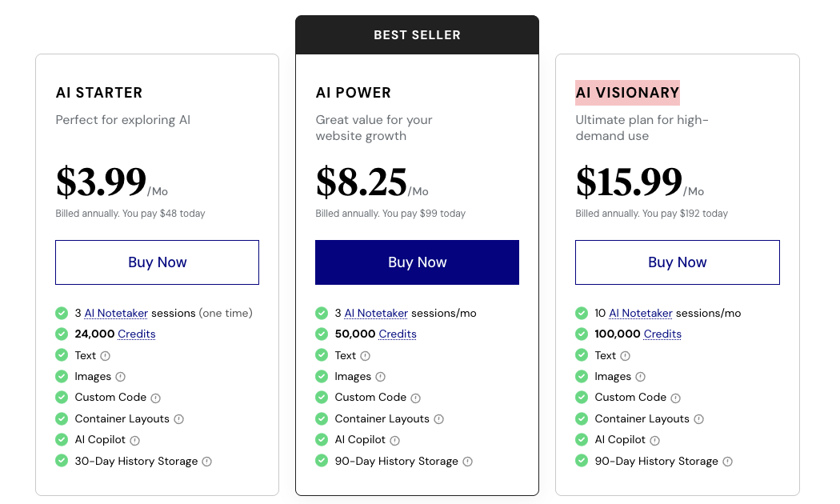This screenshot has width=840, height=504.
Task: Click Container Layouts info icon in AI Starter
Action: pos(179,419)
